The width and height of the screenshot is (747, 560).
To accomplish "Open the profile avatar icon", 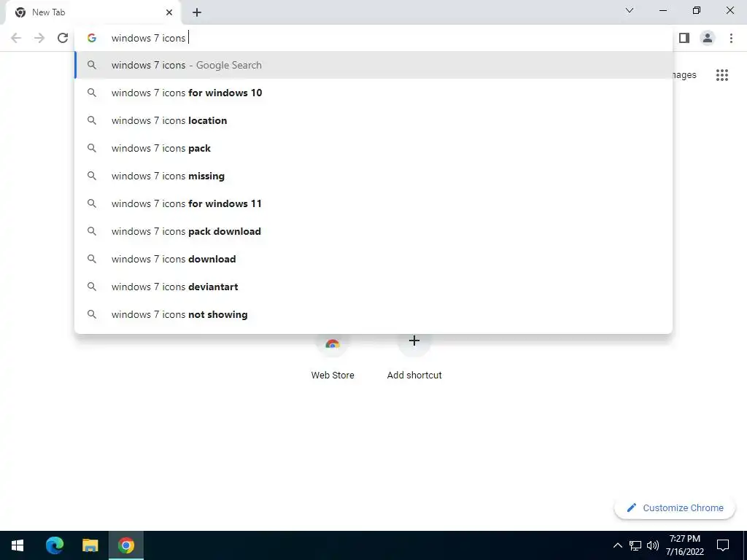I will coord(708,38).
